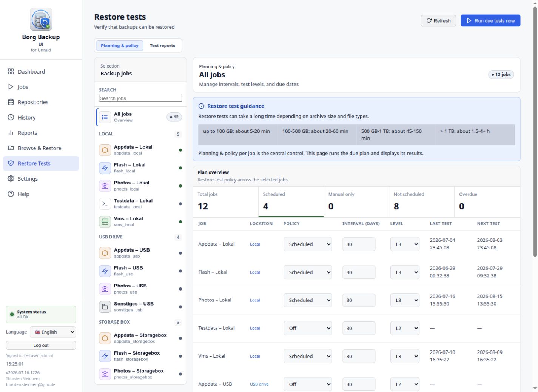Open the Language dropdown showing English
Image resolution: width=538 pixels, height=392 pixels.
[x=53, y=332]
